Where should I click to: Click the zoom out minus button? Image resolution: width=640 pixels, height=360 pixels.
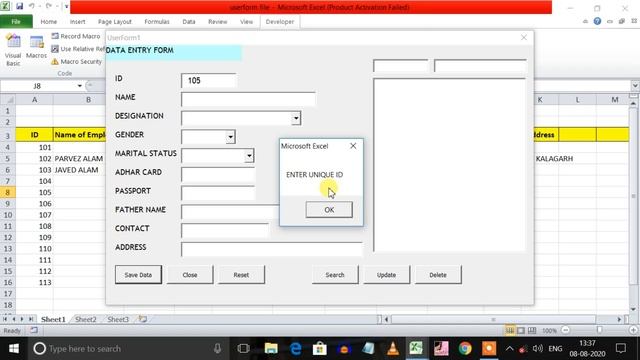point(565,330)
